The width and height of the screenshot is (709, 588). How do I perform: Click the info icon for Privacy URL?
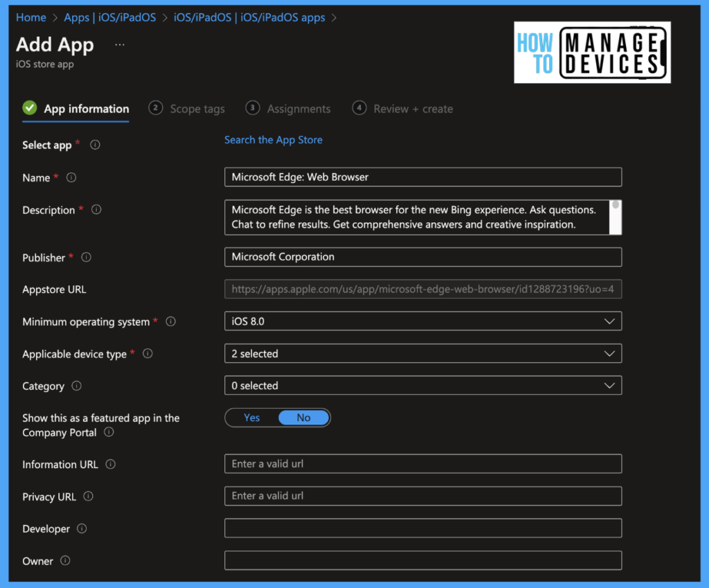point(89,496)
